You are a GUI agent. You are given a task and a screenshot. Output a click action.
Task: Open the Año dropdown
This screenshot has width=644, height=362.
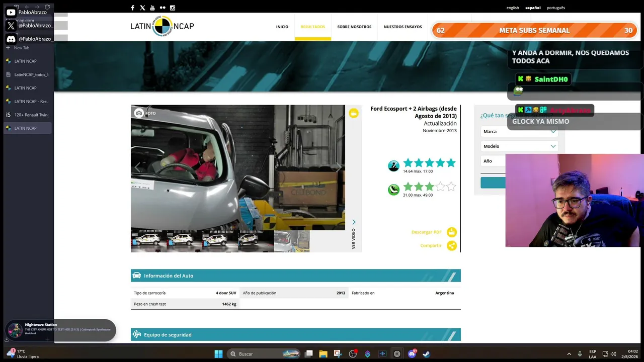493,161
